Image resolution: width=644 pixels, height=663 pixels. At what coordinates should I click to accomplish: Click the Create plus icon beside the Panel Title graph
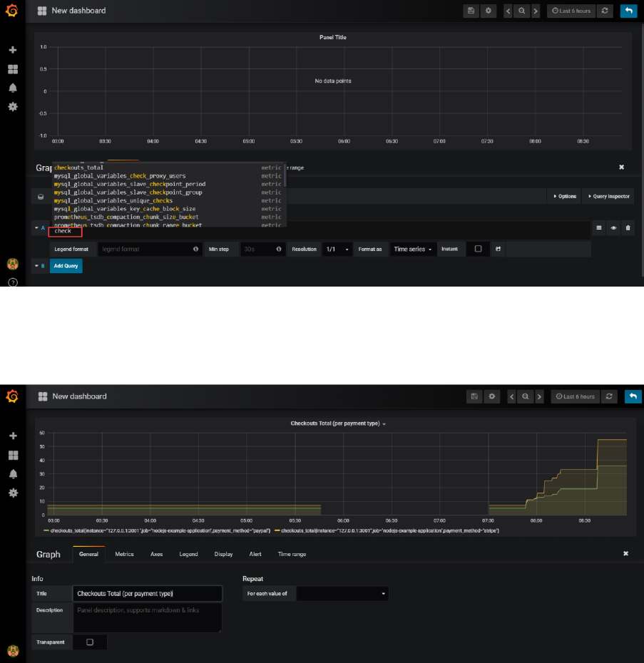pos(13,50)
